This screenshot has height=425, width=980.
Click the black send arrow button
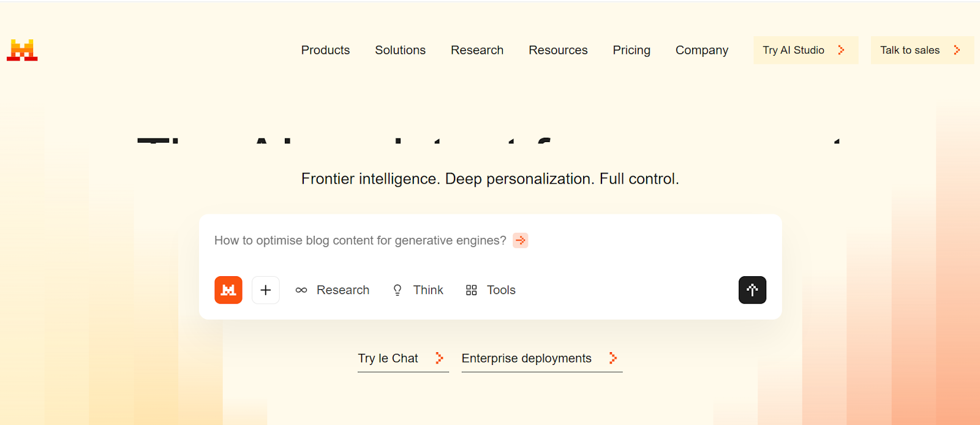752,290
